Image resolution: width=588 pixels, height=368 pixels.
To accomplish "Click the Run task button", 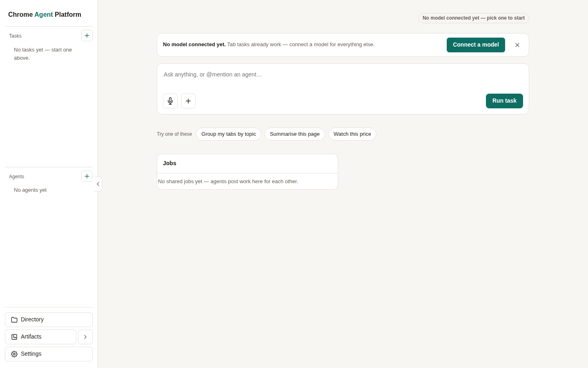I will click(504, 101).
